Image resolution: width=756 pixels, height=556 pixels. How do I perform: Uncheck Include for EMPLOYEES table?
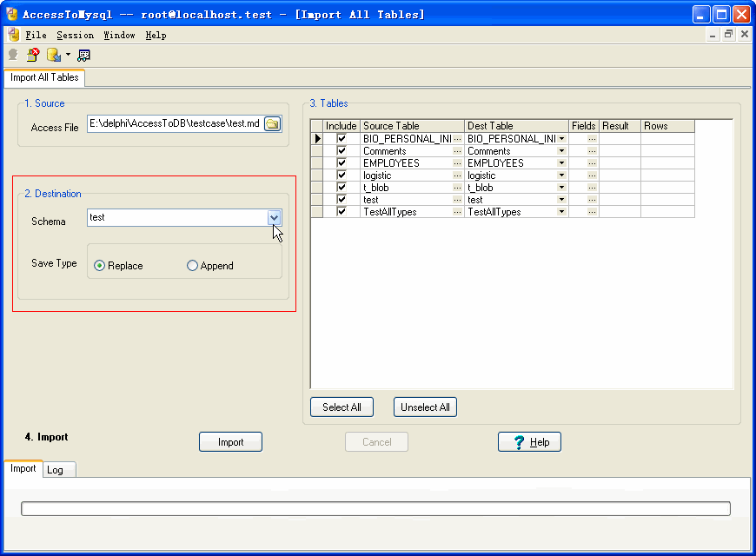(x=342, y=162)
